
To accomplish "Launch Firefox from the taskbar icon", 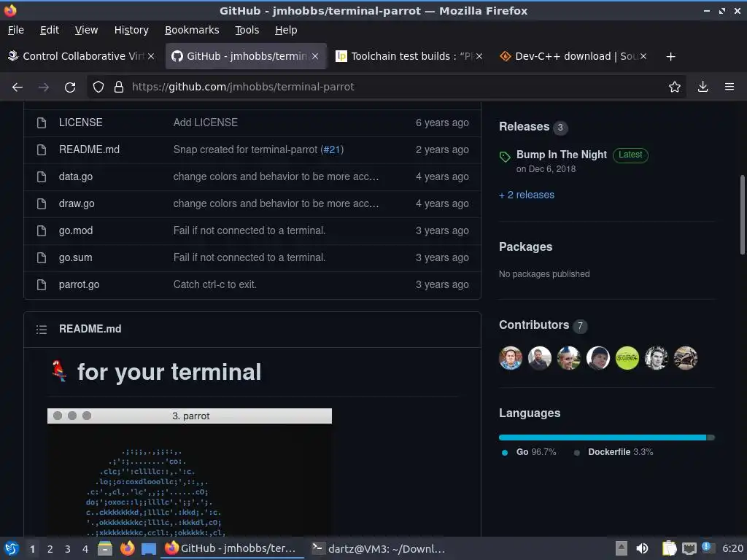I will 127,548.
